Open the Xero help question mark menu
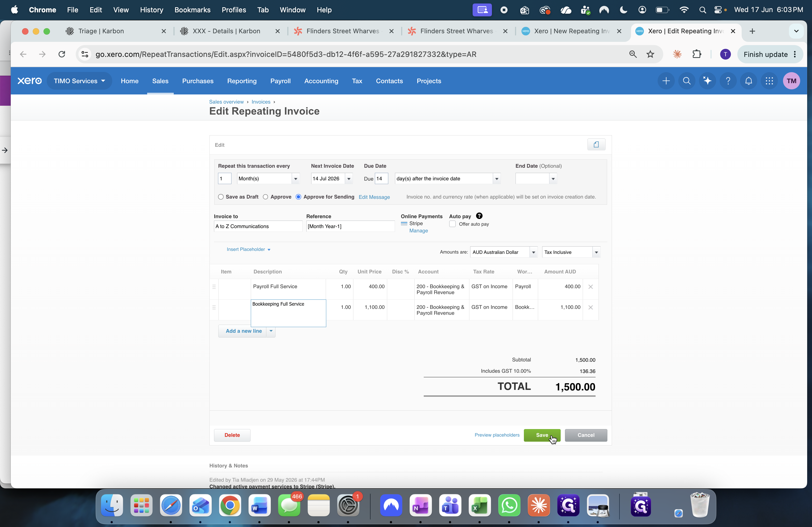Viewport: 812px width, 527px height. click(728, 81)
